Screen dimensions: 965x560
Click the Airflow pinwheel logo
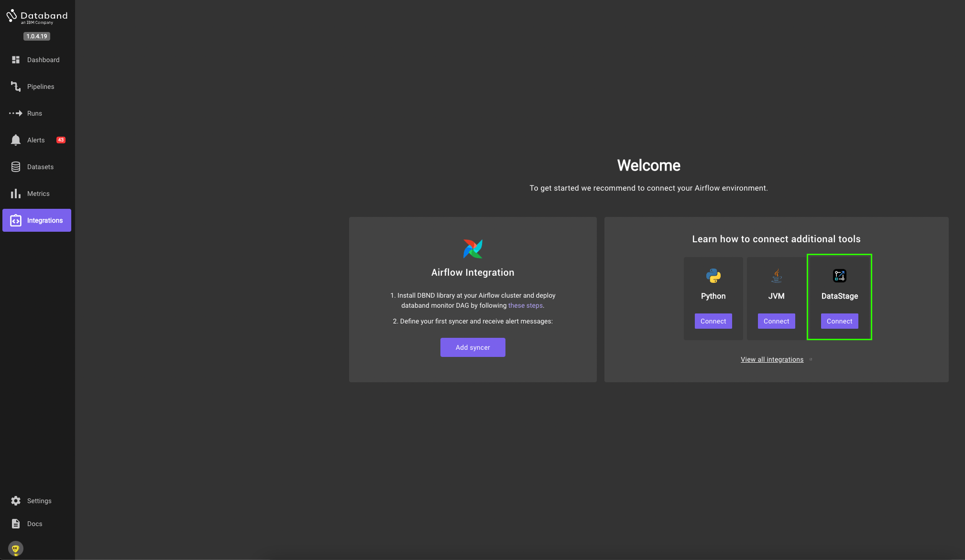[x=472, y=249]
